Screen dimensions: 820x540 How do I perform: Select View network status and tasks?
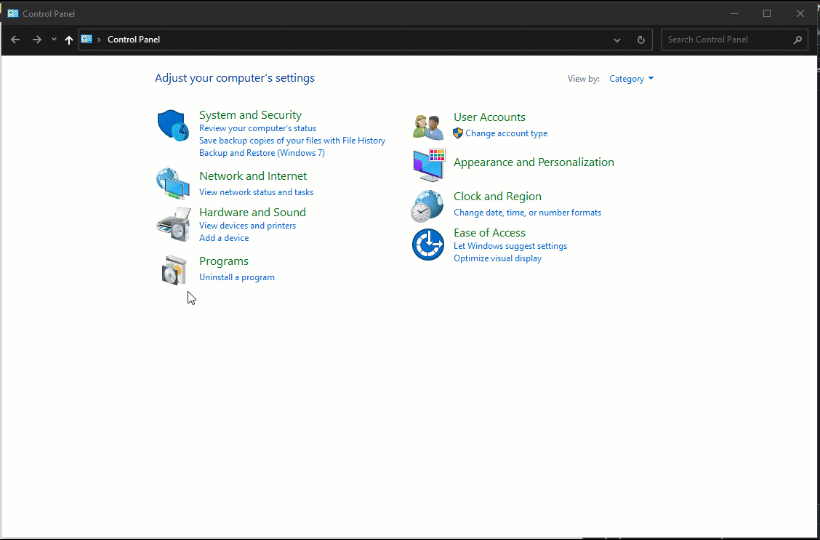pyautogui.click(x=256, y=192)
